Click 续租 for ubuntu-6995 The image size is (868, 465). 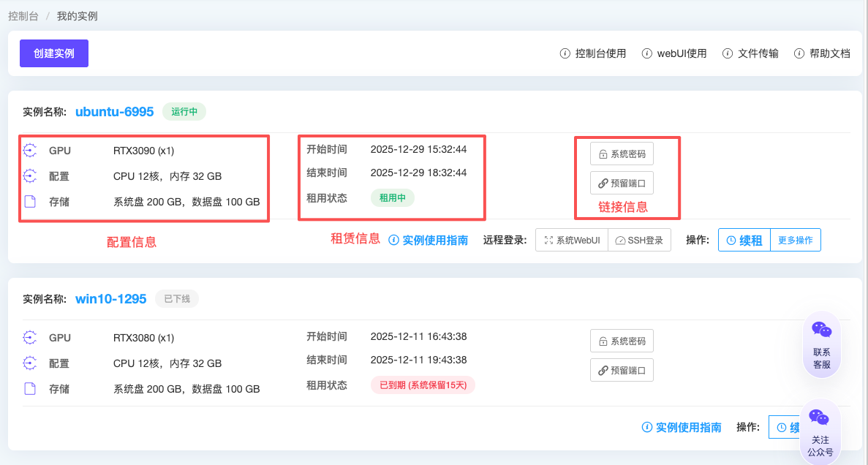click(x=744, y=241)
